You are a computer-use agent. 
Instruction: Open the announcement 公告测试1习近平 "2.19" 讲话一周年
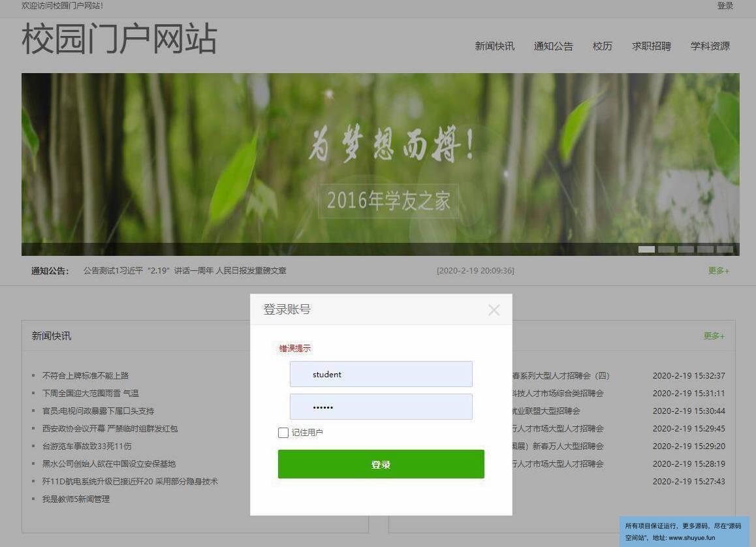(x=185, y=271)
